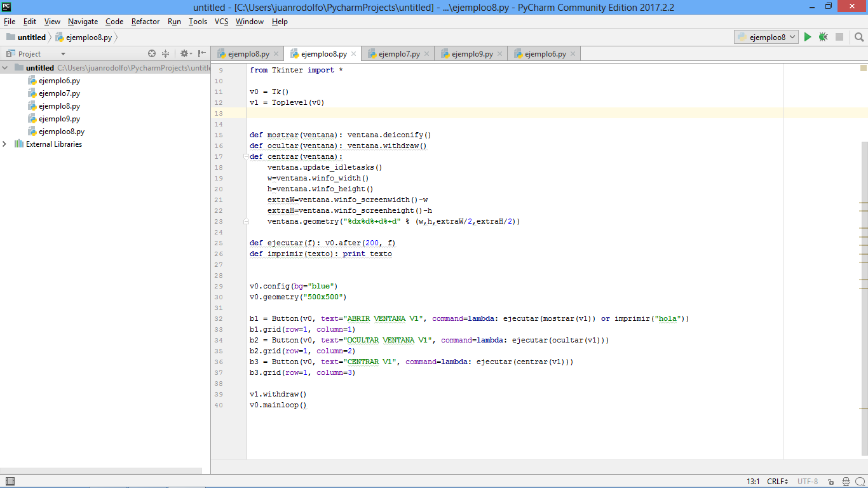Open Search Everywhere magnifier
The width and height of the screenshot is (868, 488).
(858, 36)
